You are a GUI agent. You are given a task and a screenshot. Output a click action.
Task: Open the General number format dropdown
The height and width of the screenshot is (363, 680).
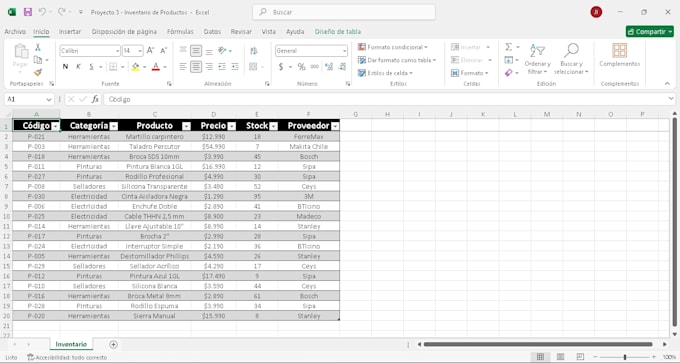[345, 51]
